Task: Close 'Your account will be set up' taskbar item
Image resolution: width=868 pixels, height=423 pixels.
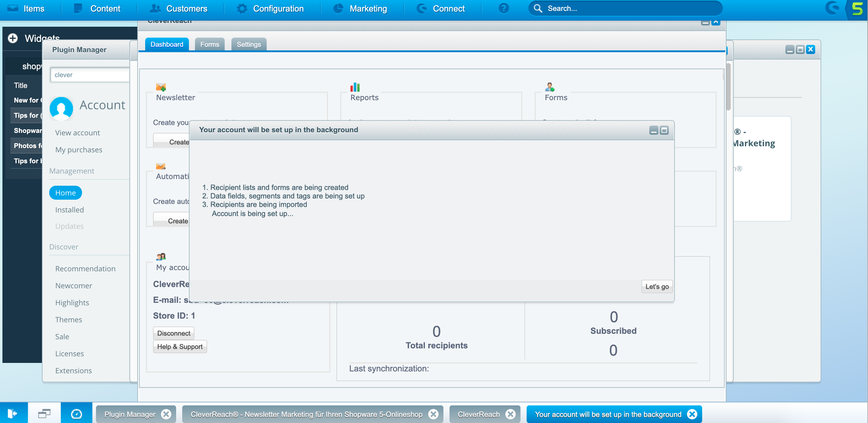Action: click(x=692, y=414)
